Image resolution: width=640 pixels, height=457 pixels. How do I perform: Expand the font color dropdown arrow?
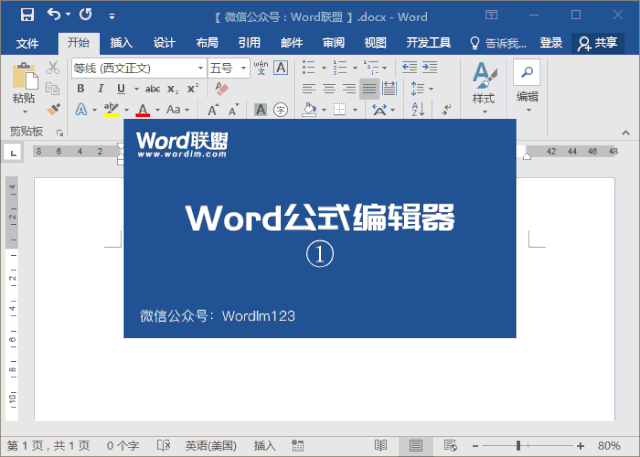point(157,109)
